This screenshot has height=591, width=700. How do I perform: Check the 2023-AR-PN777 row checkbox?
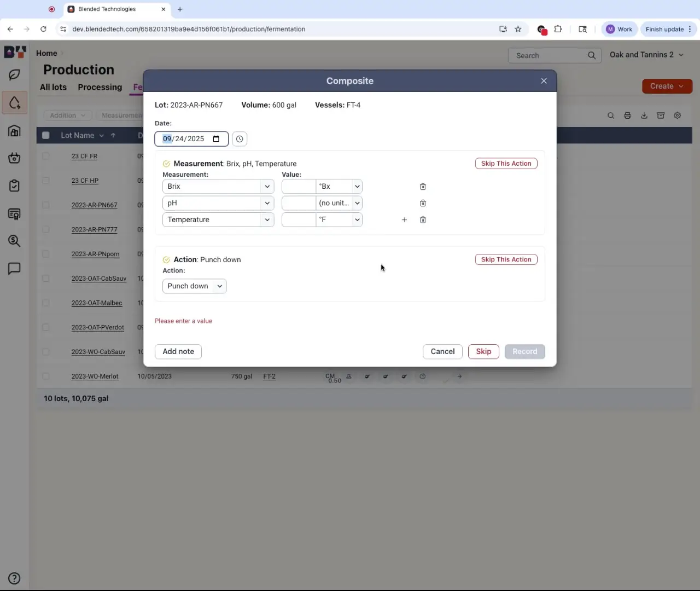tap(46, 230)
